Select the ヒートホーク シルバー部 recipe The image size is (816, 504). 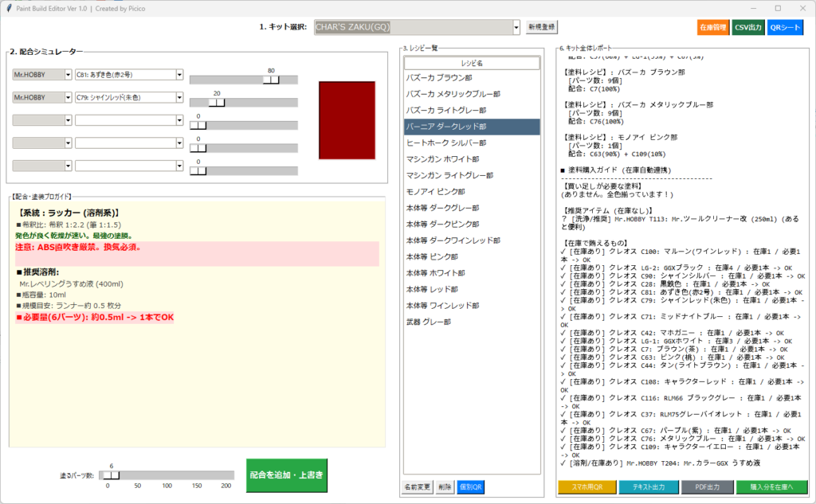click(472, 143)
